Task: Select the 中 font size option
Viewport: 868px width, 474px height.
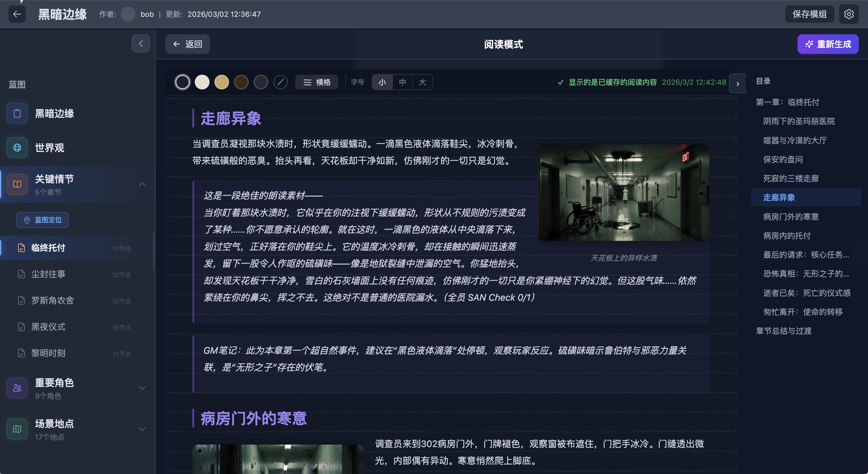Action: coord(402,82)
